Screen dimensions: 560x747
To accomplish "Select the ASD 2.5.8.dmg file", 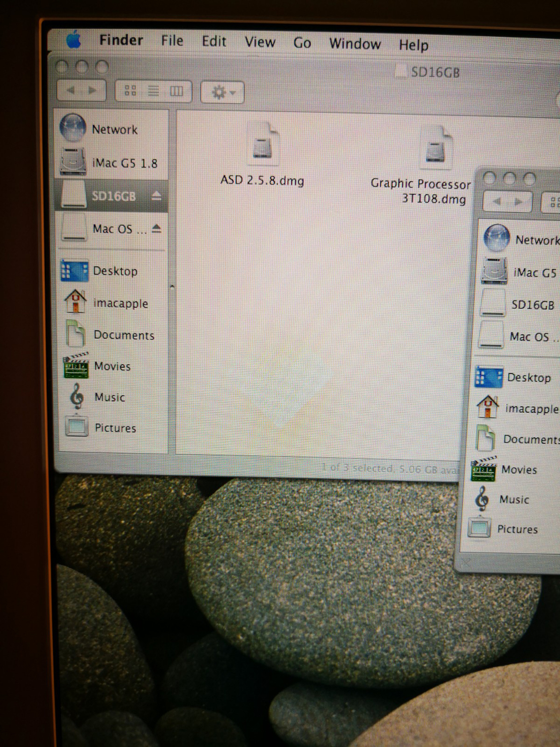I will [x=262, y=154].
